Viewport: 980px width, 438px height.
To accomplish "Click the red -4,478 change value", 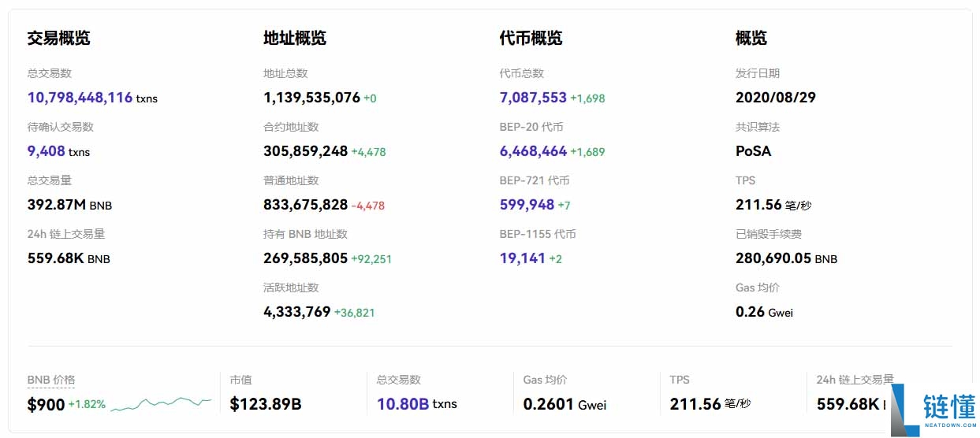I will (x=368, y=206).
